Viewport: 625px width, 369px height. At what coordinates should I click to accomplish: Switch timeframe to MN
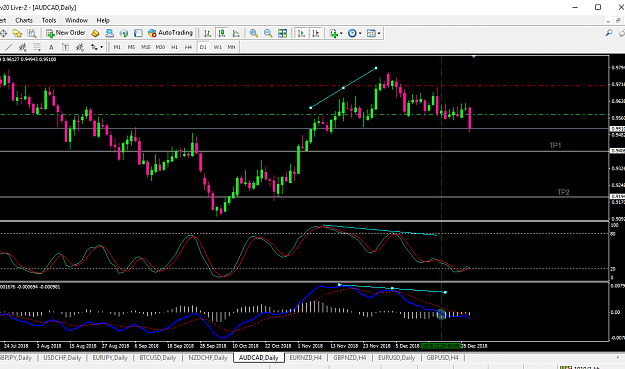click(231, 47)
